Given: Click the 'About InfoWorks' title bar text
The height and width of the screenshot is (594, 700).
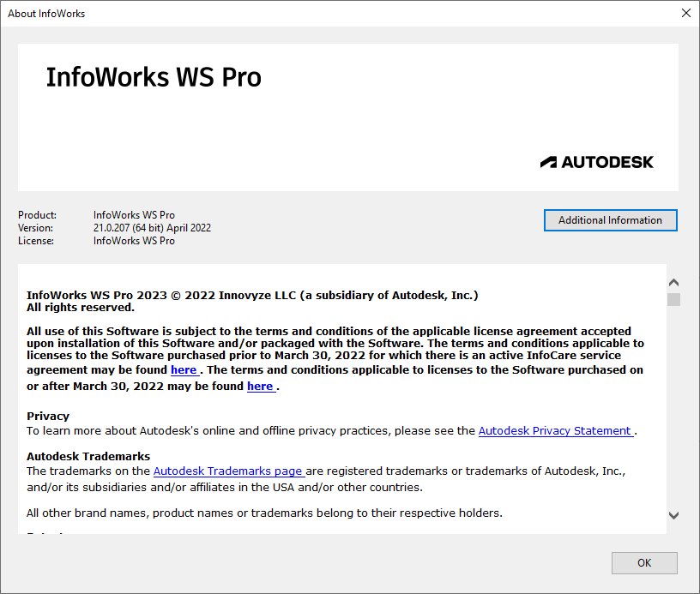Looking at the screenshot, I should pos(46,14).
